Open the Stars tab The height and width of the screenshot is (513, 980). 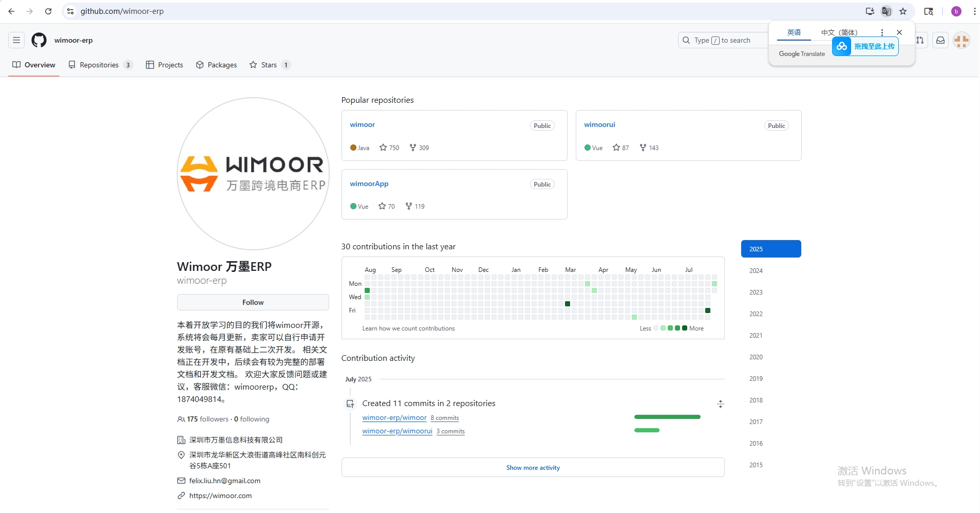click(x=270, y=65)
